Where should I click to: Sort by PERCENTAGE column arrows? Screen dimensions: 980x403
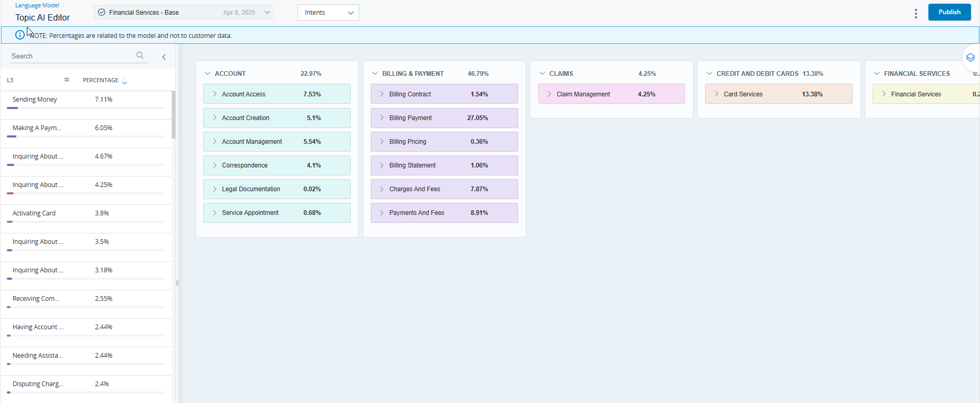tap(124, 81)
